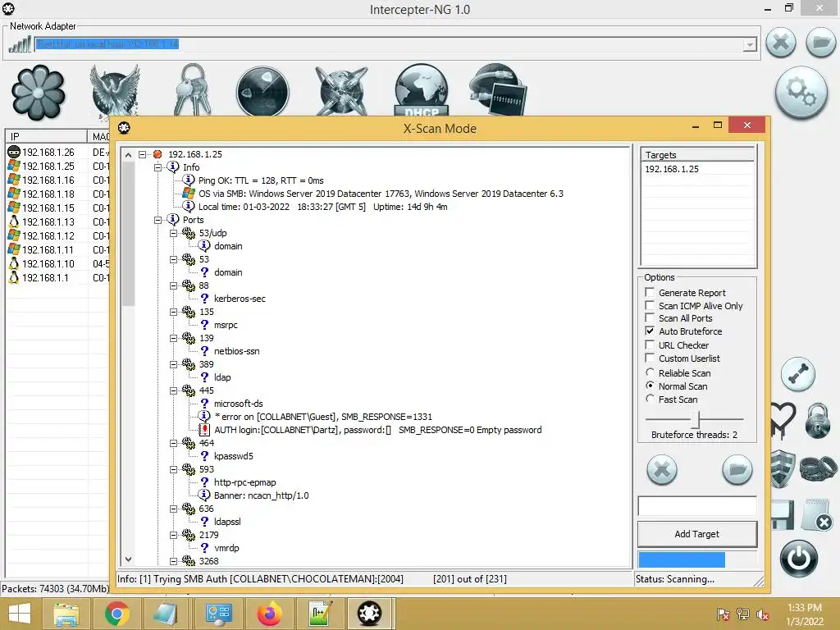
Task: Click the signal strength bars icon
Action: pos(20,44)
